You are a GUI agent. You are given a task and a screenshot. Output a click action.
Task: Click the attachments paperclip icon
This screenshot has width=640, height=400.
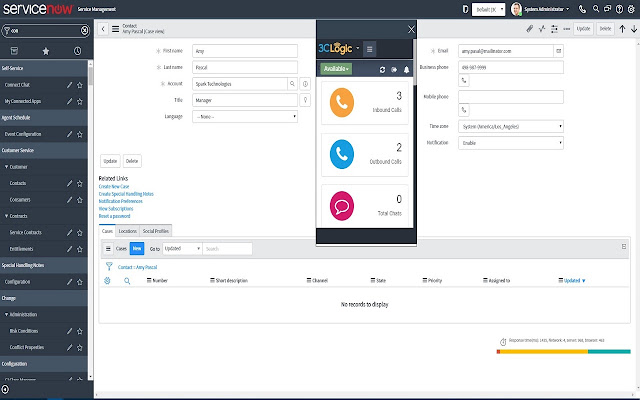(529, 29)
